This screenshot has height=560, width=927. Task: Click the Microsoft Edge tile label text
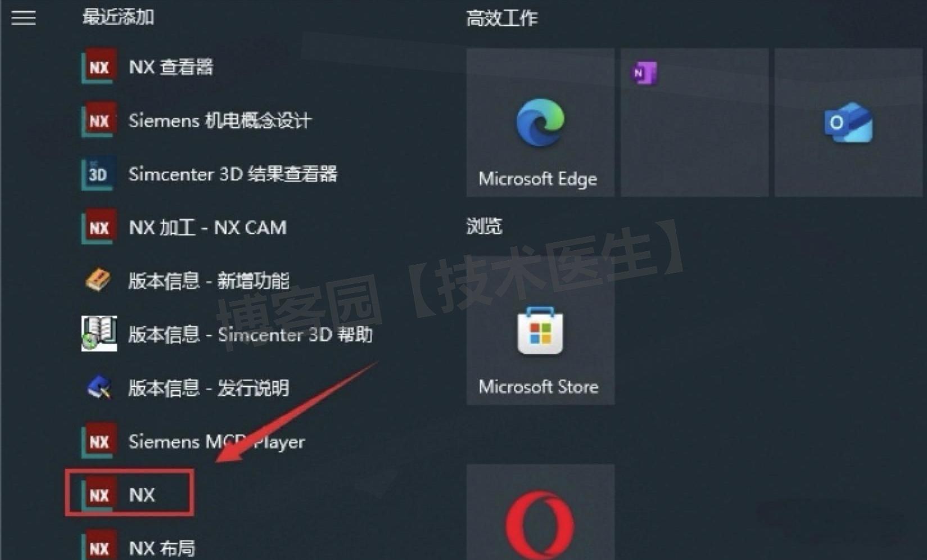tap(537, 179)
